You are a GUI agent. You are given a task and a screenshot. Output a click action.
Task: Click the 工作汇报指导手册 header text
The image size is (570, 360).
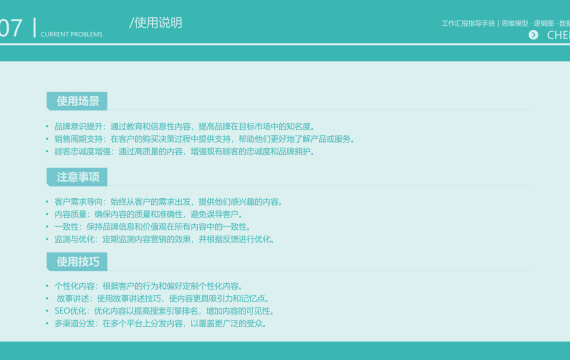click(x=468, y=24)
